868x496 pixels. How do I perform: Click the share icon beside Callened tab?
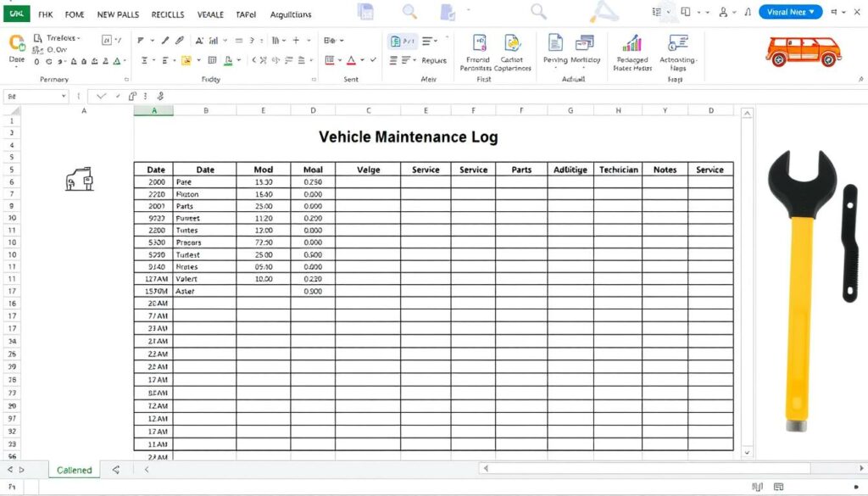click(x=115, y=470)
